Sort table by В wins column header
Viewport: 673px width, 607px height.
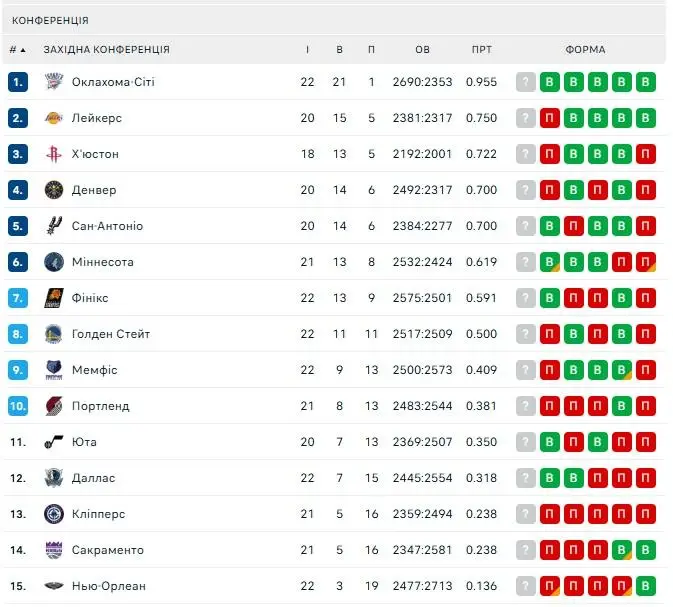[339, 50]
